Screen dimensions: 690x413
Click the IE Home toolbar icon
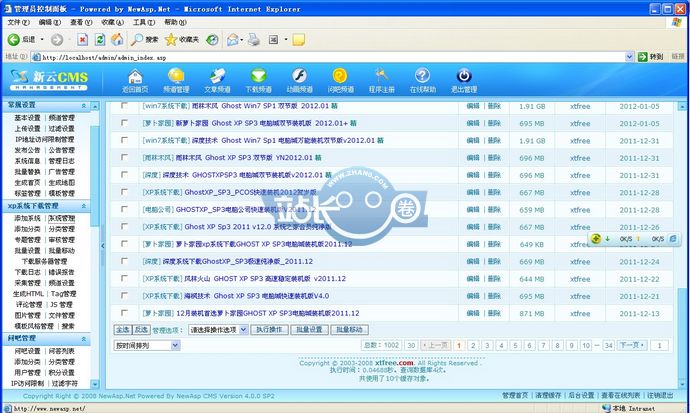tap(117, 40)
